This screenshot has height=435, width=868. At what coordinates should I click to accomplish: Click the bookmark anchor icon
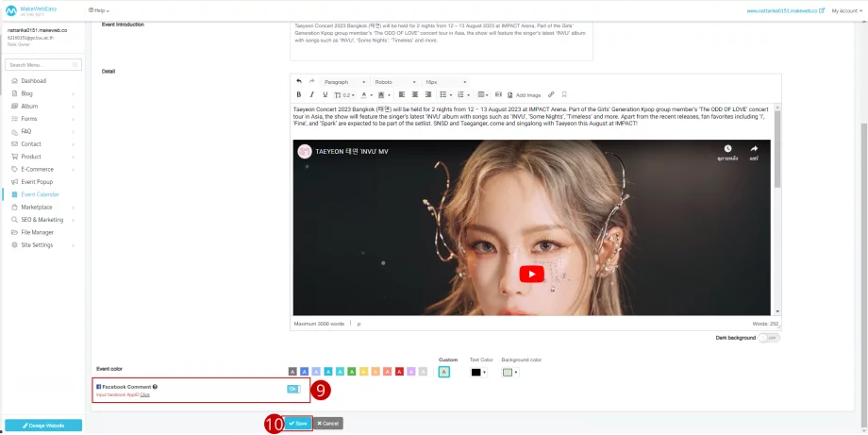[x=564, y=94]
